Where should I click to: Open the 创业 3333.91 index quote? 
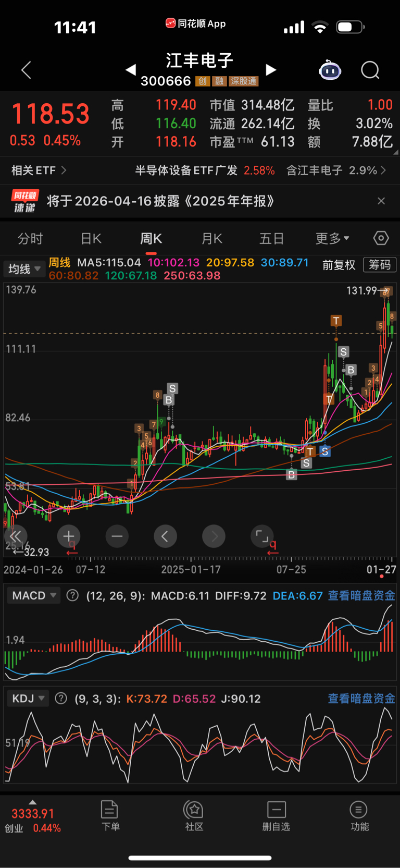click(x=33, y=821)
